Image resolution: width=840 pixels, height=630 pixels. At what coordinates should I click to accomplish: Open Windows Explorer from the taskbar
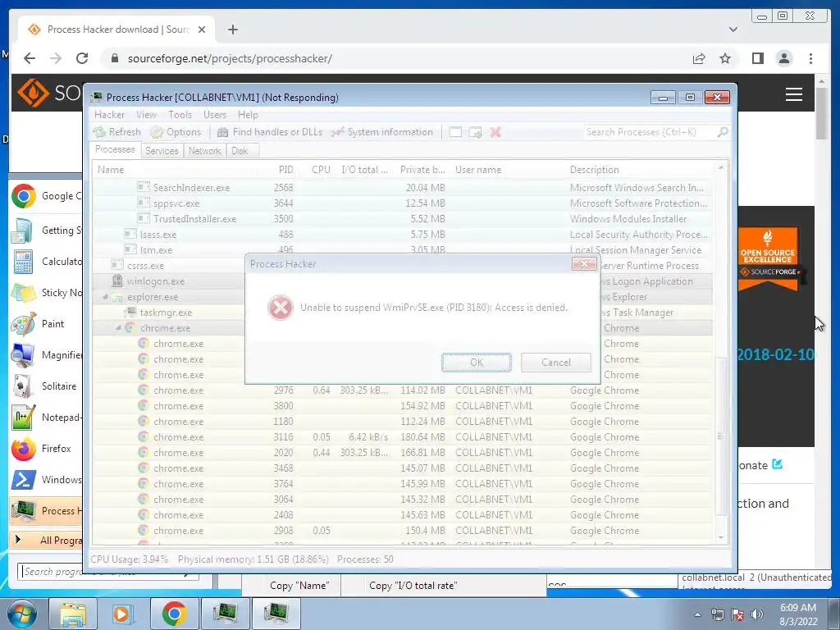tap(72, 614)
